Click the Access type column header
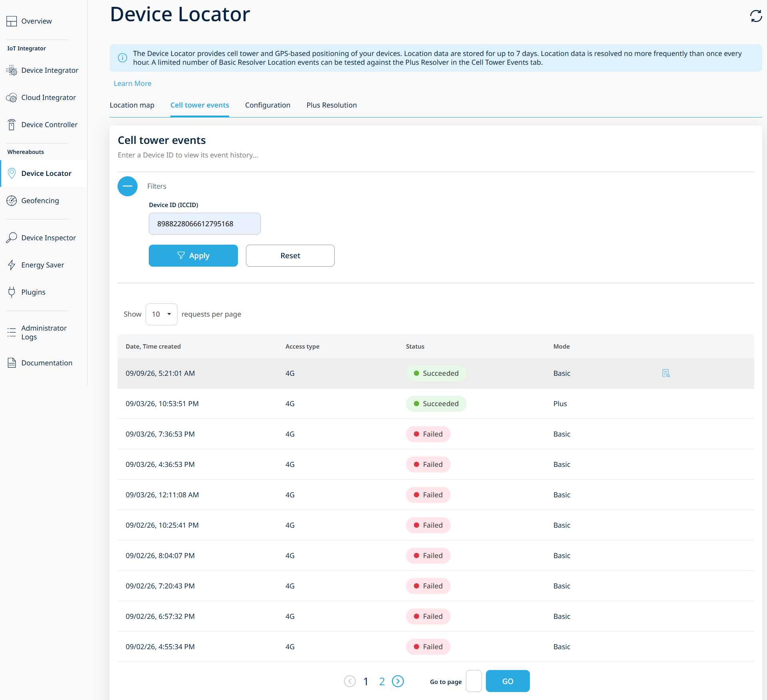This screenshot has height=700, width=767. click(x=302, y=347)
